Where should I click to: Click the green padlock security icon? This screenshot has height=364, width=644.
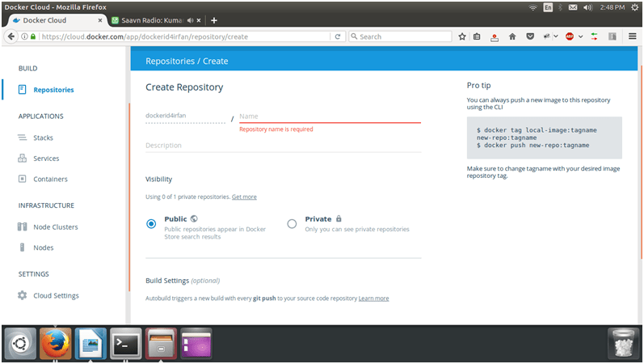33,36
